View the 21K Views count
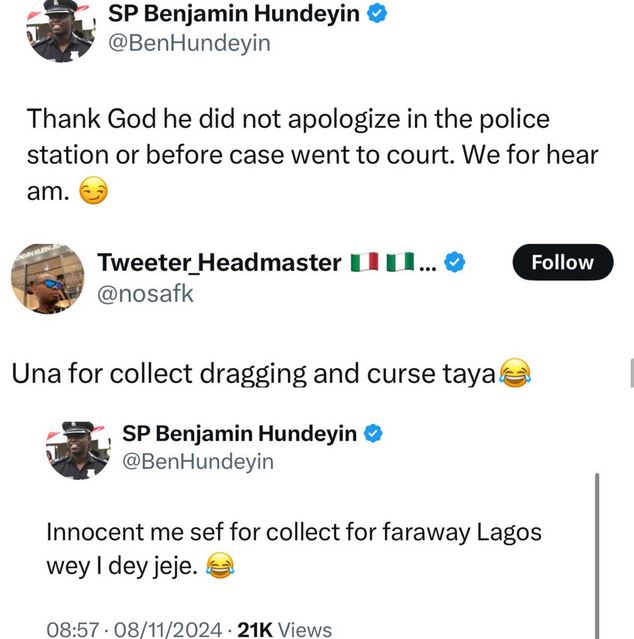 pyautogui.click(x=284, y=629)
